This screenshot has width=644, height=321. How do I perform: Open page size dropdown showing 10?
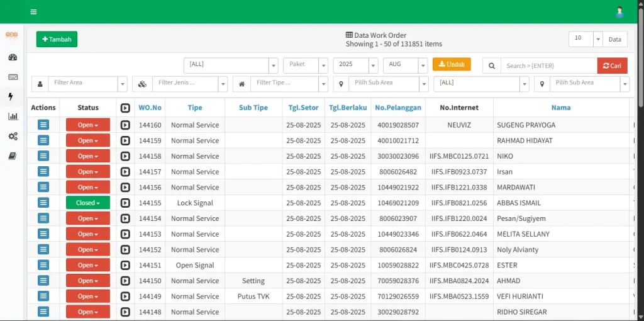click(x=586, y=39)
